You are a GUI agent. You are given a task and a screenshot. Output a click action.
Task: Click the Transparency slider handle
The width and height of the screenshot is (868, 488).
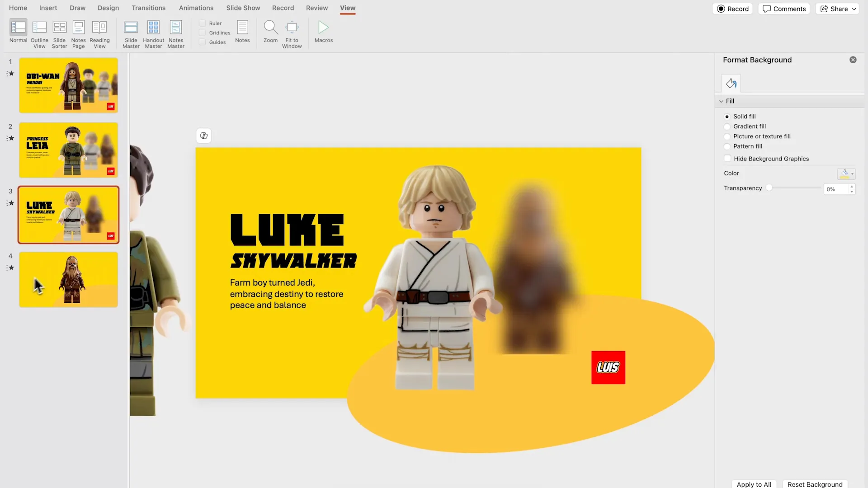click(x=769, y=188)
